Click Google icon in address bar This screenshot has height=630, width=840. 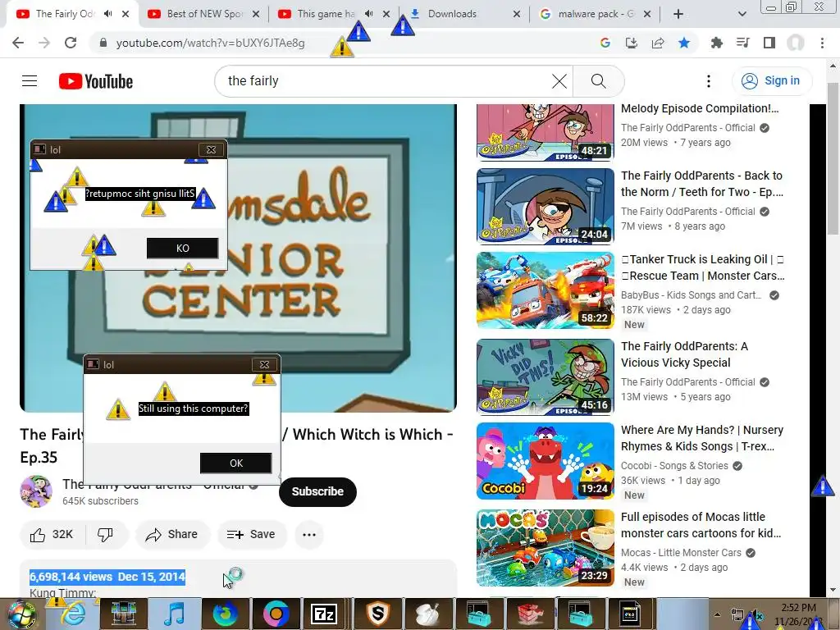pos(605,43)
